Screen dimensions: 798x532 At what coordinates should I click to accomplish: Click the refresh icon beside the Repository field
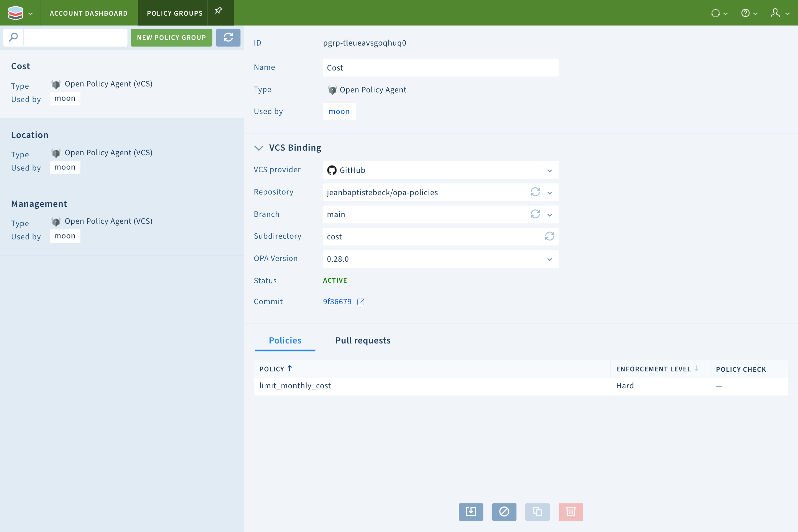(535, 192)
